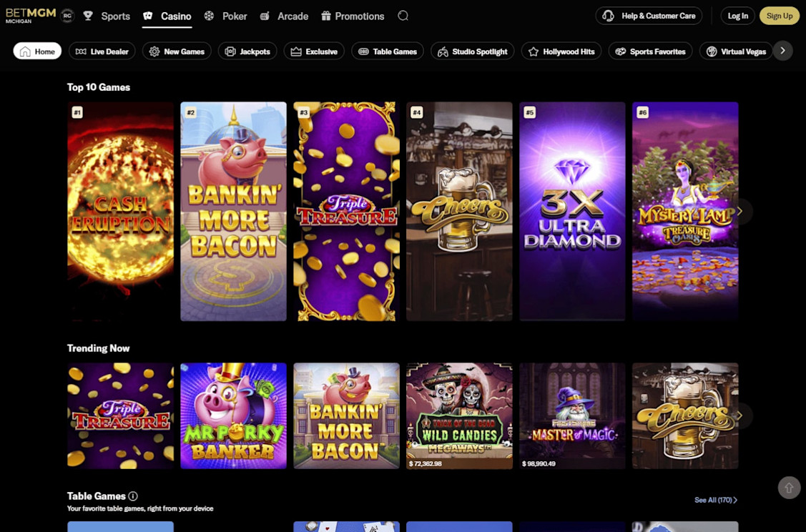Click the arcade icon beside Arcade
The width and height of the screenshot is (806, 532).
pos(265,16)
